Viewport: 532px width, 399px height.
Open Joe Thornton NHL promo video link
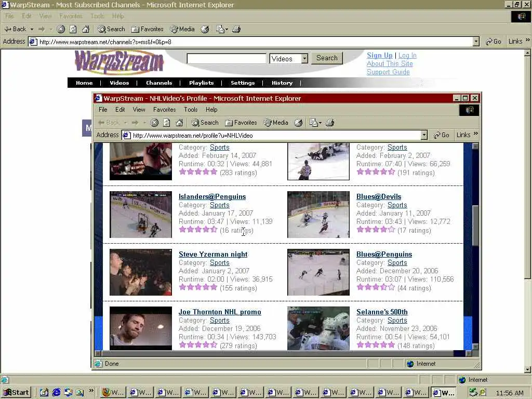pyautogui.click(x=220, y=312)
